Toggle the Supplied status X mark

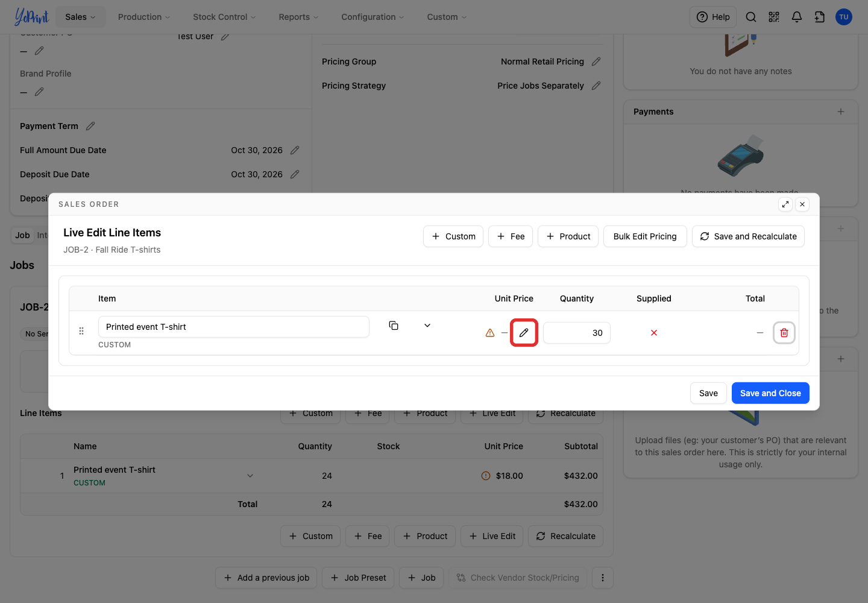click(x=654, y=333)
